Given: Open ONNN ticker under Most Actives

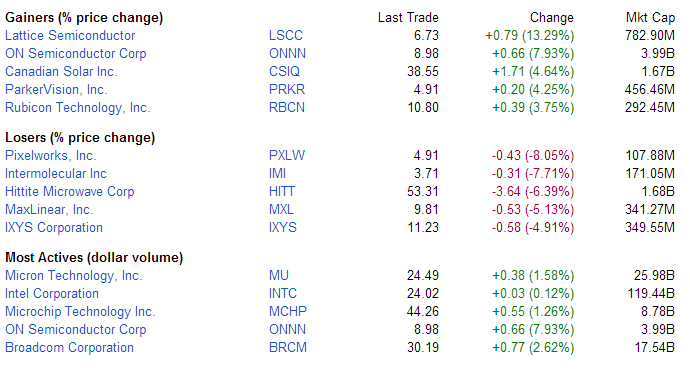Looking at the screenshot, I should tap(287, 329).
